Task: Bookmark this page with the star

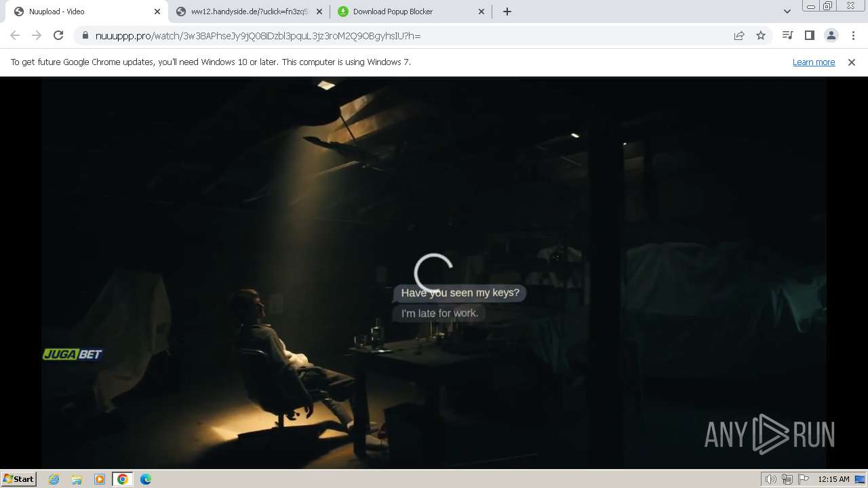Action: point(761,35)
